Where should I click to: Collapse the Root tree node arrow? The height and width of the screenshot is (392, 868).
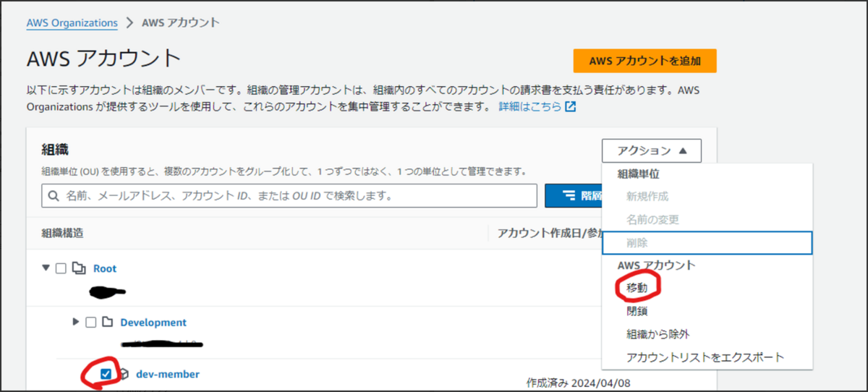pyautogui.click(x=46, y=268)
